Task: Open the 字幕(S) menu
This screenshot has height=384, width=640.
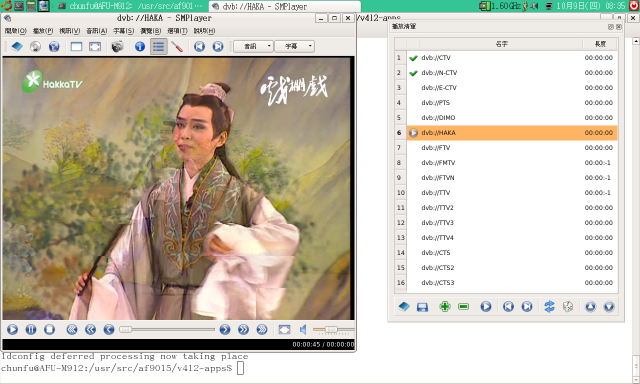Action: click(x=123, y=31)
